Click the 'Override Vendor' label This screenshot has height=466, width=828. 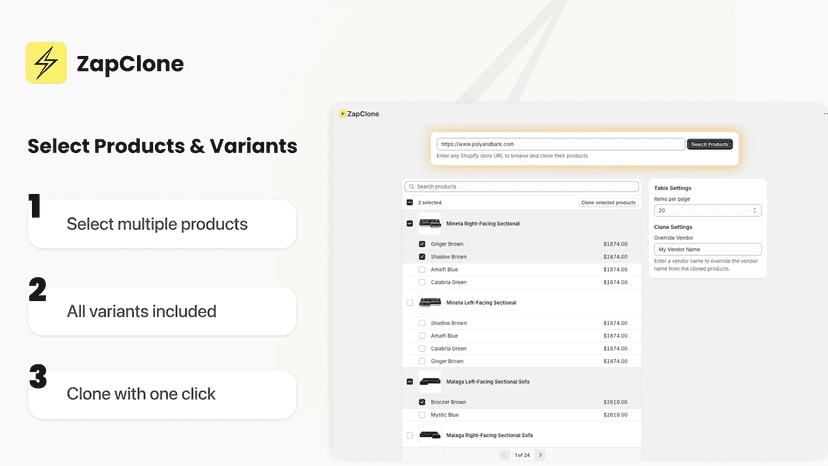click(x=673, y=238)
